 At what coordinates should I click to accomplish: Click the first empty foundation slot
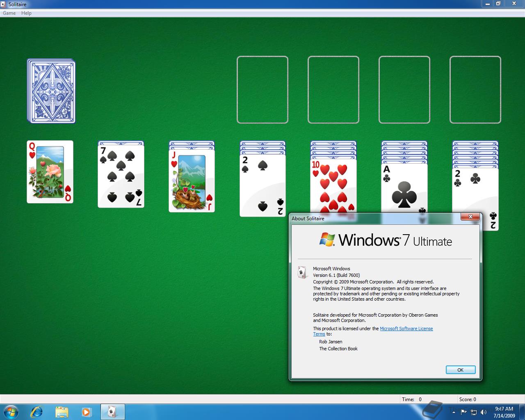click(x=262, y=90)
